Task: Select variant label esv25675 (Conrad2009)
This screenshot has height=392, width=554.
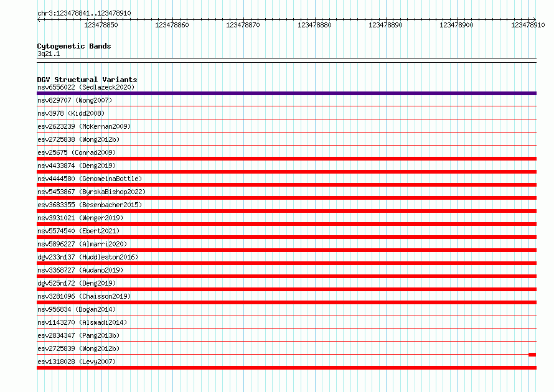Action: point(77,152)
